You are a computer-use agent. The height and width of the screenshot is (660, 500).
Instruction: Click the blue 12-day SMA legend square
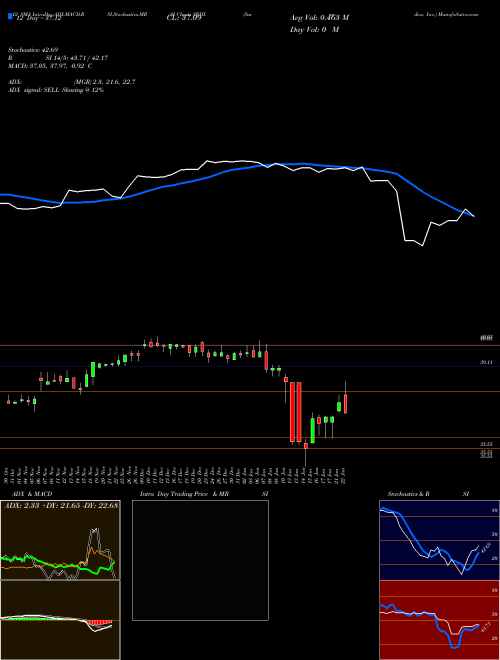tap(10, 17)
